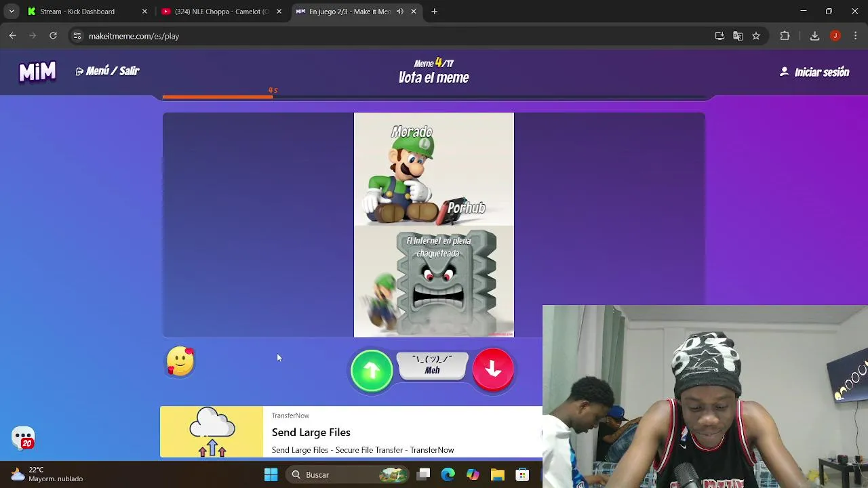Open the Luigi meme image

(x=434, y=224)
